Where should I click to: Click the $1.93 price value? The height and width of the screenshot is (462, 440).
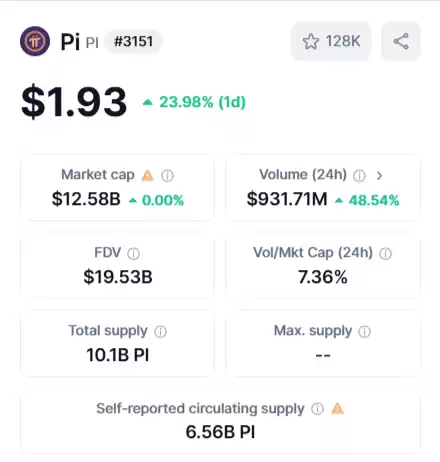(74, 102)
